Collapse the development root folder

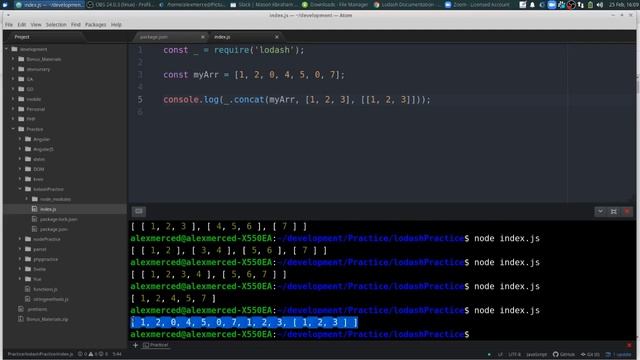click(7, 49)
